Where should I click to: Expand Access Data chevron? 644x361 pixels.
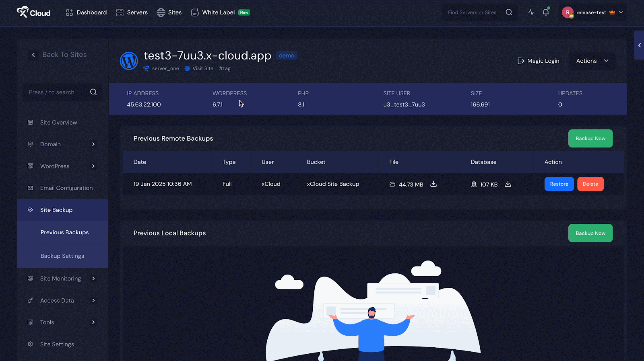coord(93,300)
